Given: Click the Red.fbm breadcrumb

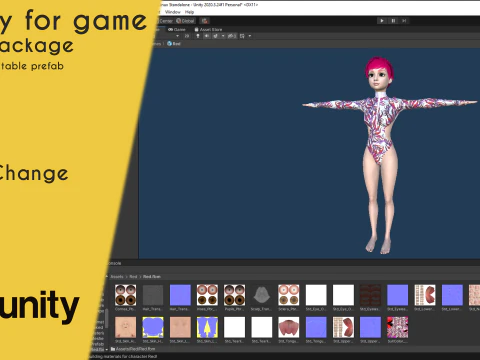Looking at the screenshot, I should tap(152, 277).
